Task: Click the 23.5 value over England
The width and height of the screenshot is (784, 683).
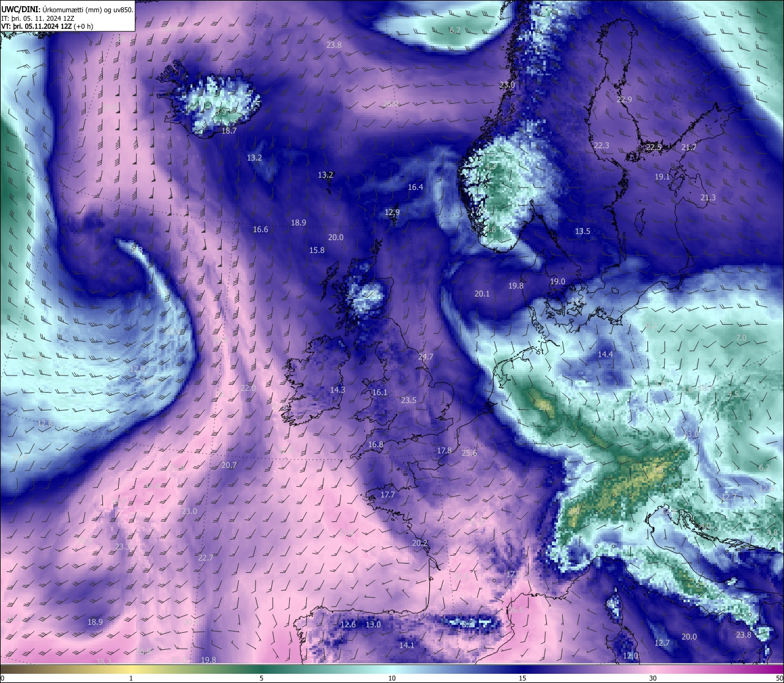Action: [409, 400]
